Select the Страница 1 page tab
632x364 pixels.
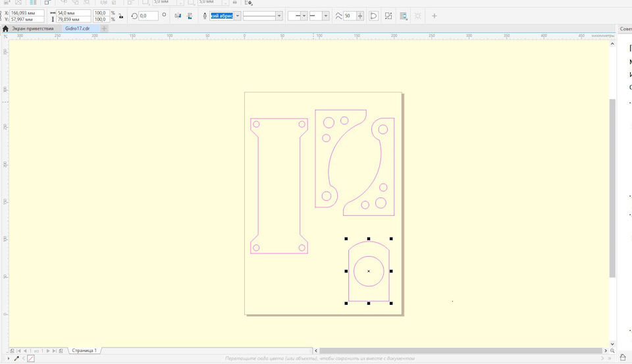coord(84,351)
